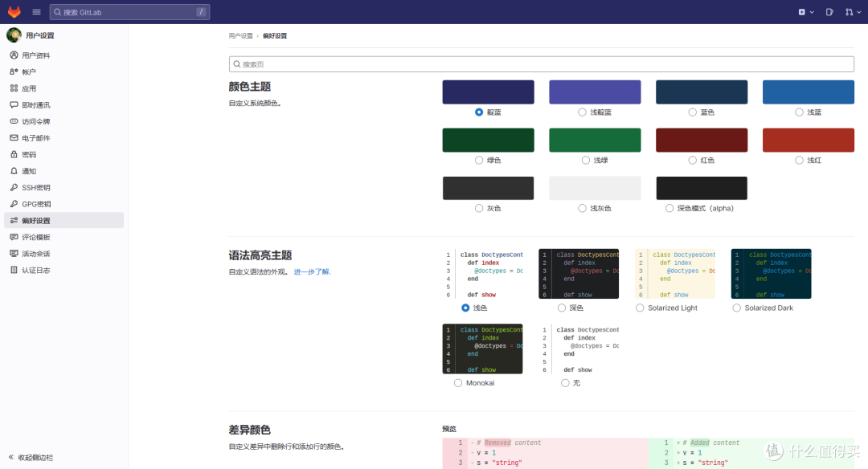Viewport: 868px width, 469px height.
Task: Click the 访问令牌 token icon
Action: (x=14, y=121)
